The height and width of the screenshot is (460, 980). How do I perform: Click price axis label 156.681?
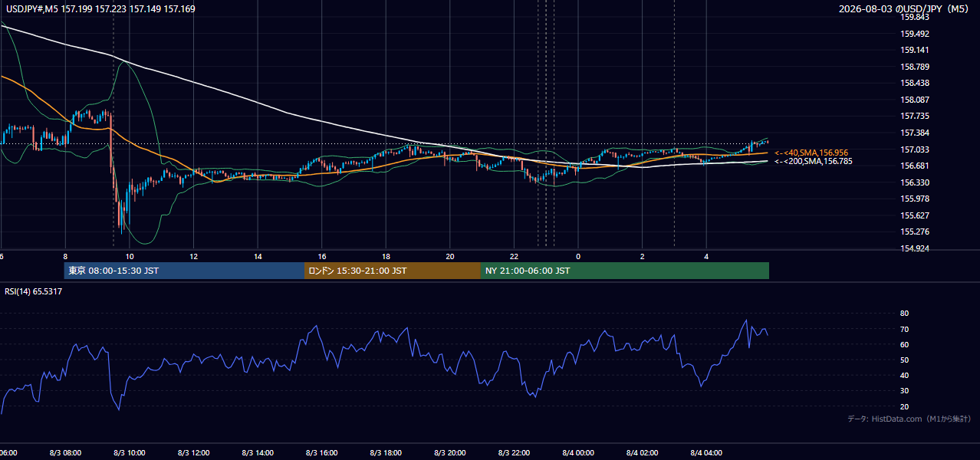tap(916, 166)
